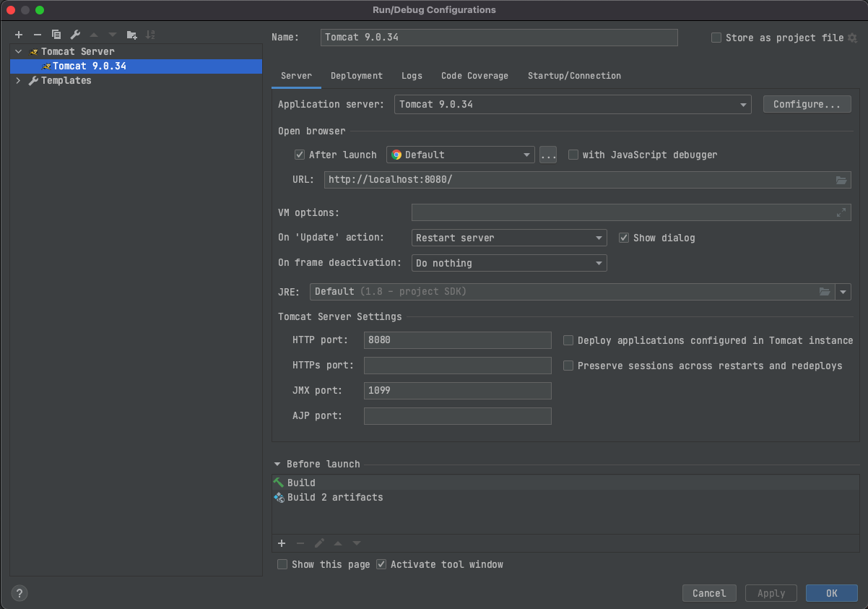Add a Before launch task
The height and width of the screenshot is (609, 868).
tap(282, 543)
